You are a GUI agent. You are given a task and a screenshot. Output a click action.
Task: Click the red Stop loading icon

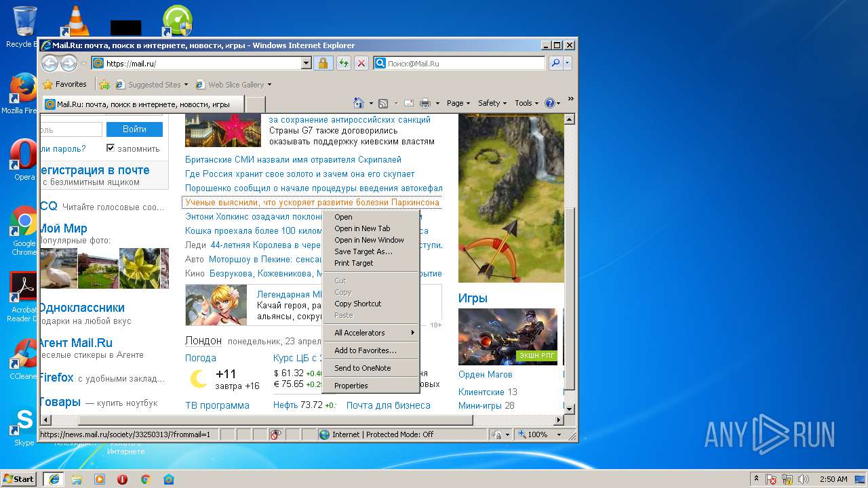point(361,63)
